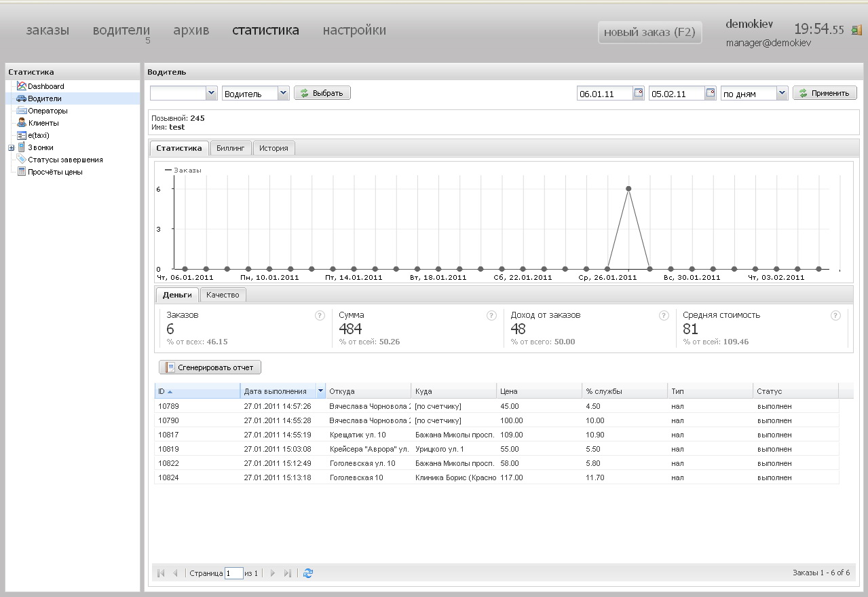Switch to the История tab
The image size is (868, 597).
point(273,148)
